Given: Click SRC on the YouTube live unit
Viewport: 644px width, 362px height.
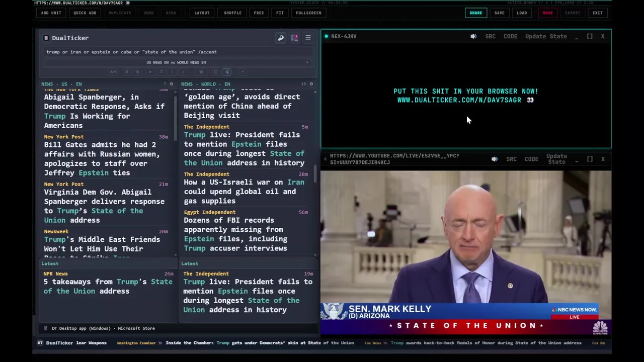Looking at the screenshot, I should click(x=512, y=159).
